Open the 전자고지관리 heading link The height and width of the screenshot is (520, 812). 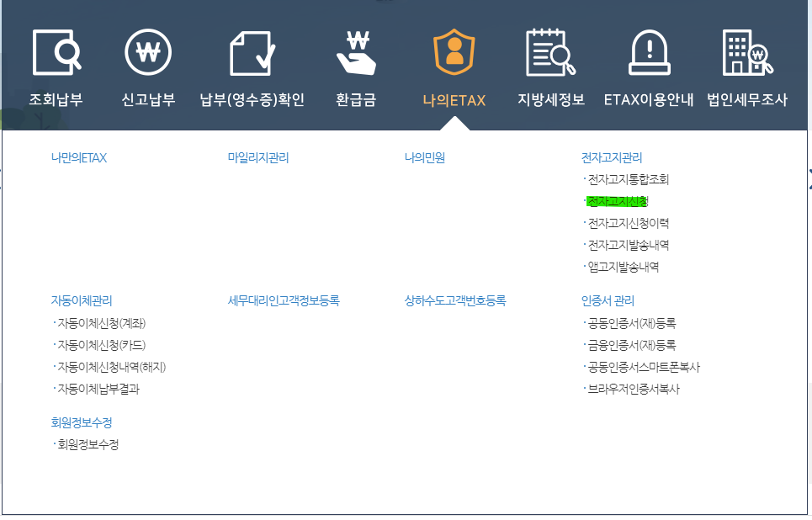[612, 158]
